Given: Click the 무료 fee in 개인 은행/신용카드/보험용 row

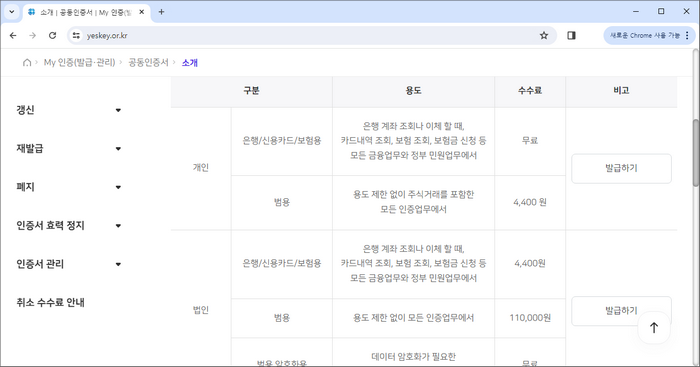Looking at the screenshot, I should (530, 141).
